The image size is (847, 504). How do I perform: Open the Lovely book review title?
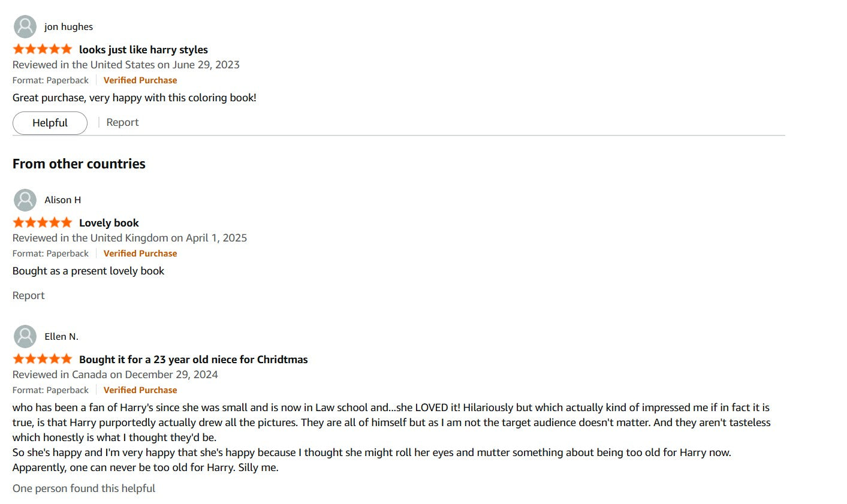[x=109, y=223]
